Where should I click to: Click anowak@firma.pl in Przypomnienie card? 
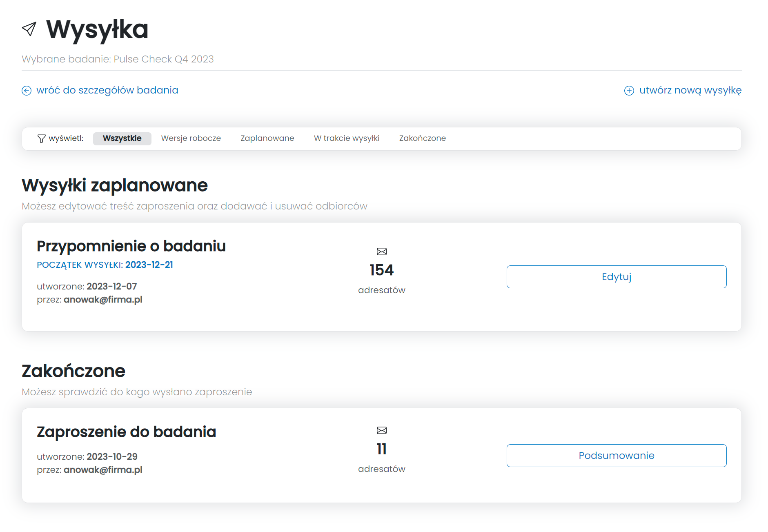[103, 300]
